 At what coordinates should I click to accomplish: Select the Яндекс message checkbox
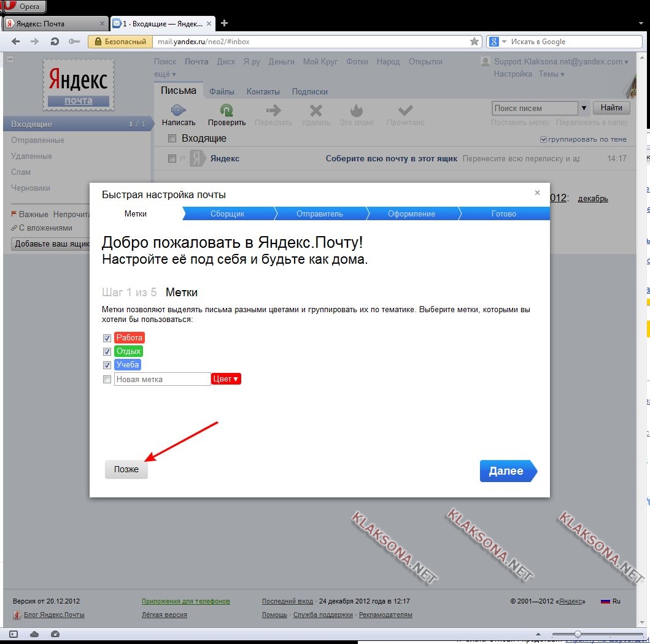tap(172, 158)
